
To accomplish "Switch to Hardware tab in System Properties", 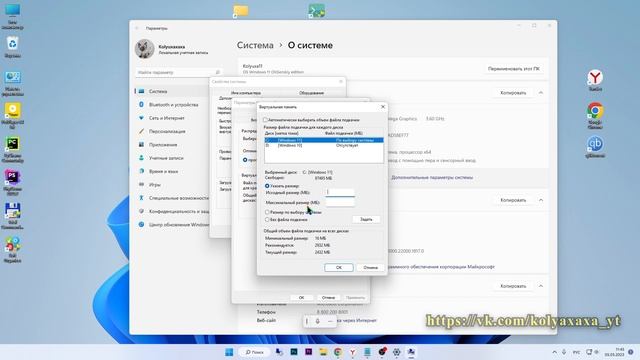I will (311, 93).
